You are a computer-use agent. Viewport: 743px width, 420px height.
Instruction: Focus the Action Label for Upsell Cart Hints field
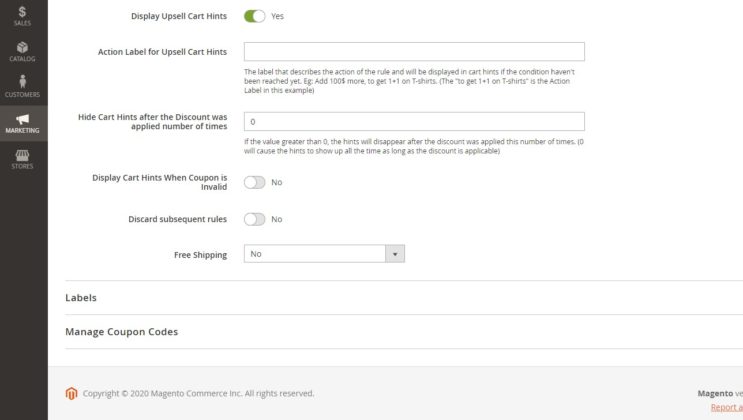(x=414, y=52)
